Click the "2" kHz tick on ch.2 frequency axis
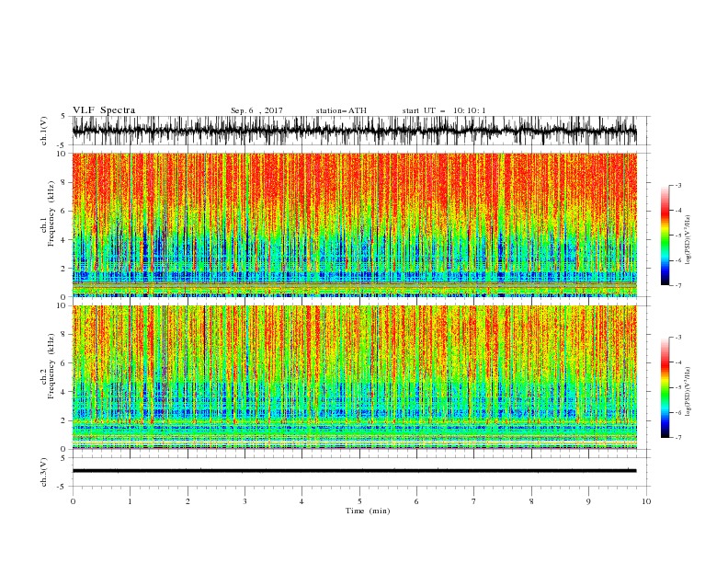This screenshot has height=563, width=728. pyautogui.click(x=64, y=420)
